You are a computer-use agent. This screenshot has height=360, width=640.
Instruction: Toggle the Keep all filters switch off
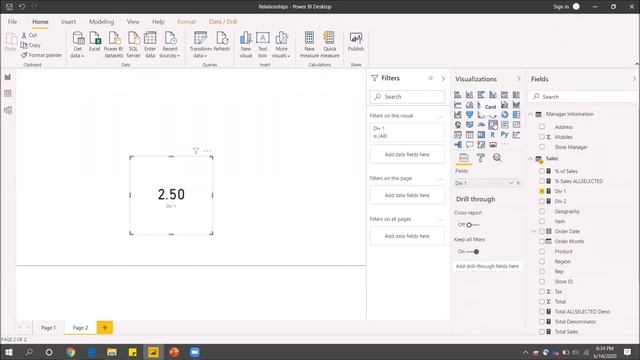pos(473,252)
